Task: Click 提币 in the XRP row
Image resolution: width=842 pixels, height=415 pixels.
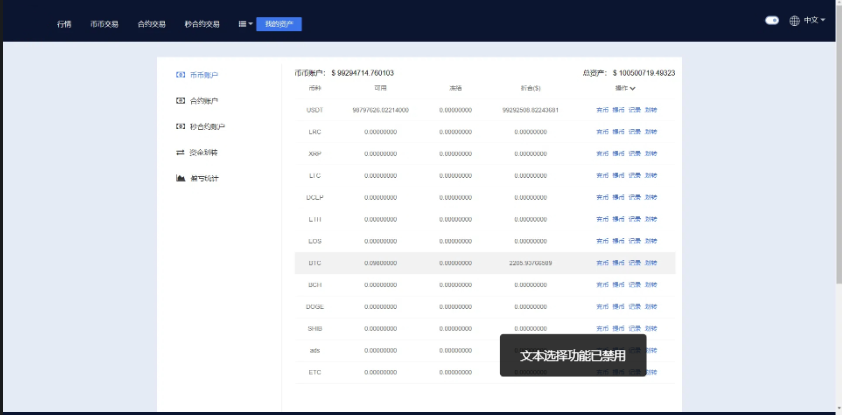Action: pyautogui.click(x=618, y=154)
